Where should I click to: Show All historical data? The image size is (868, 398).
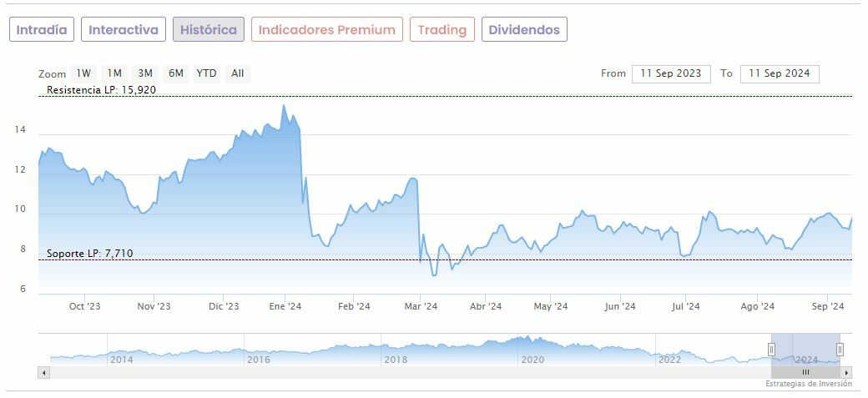[x=238, y=73]
